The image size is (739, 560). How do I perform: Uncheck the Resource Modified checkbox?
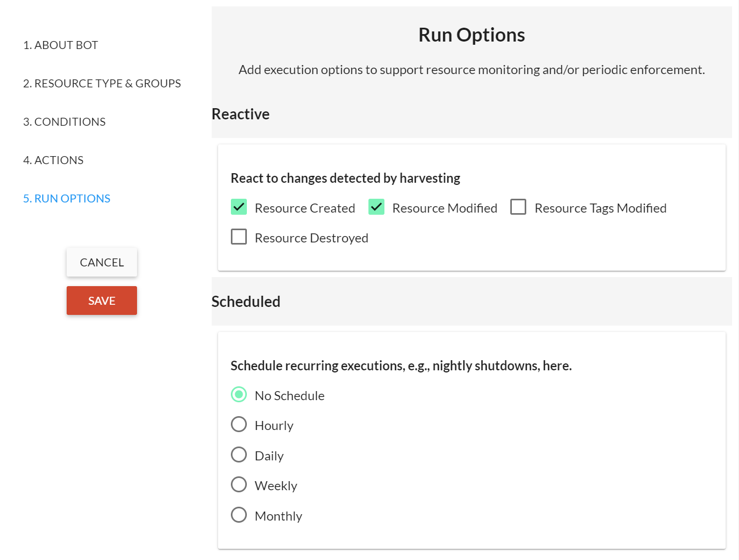376,207
